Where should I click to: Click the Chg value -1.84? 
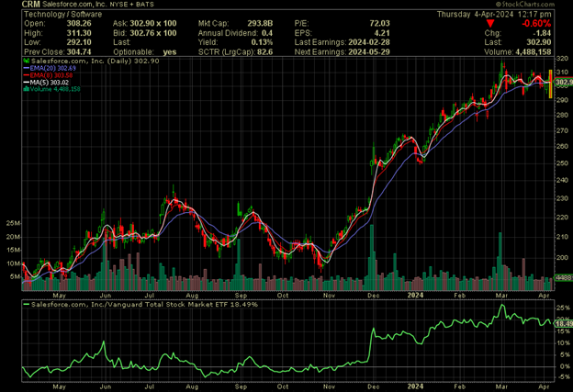coord(543,33)
